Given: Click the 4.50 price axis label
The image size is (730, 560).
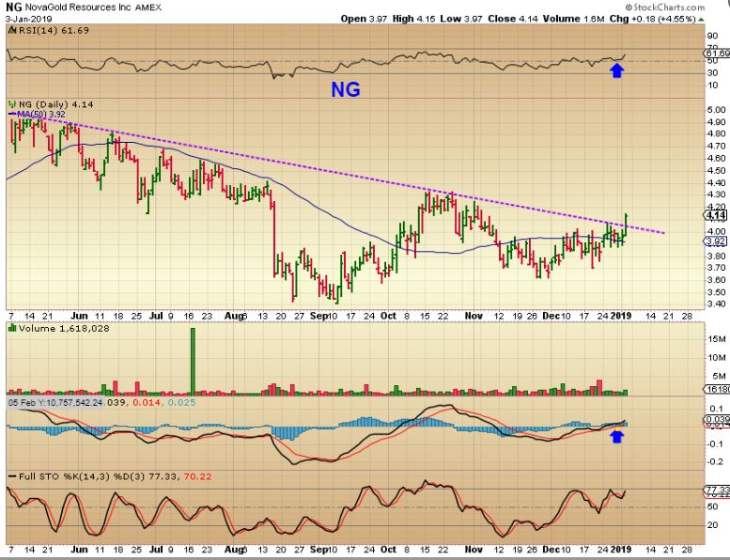Looking at the screenshot, I should pyautogui.click(x=716, y=170).
